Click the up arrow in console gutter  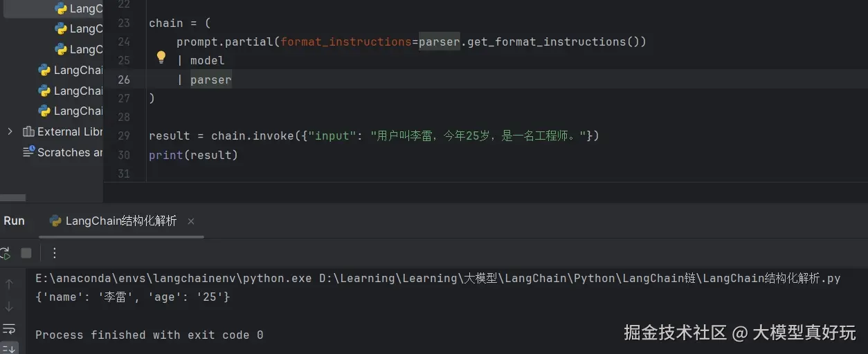[x=9, y=284]
